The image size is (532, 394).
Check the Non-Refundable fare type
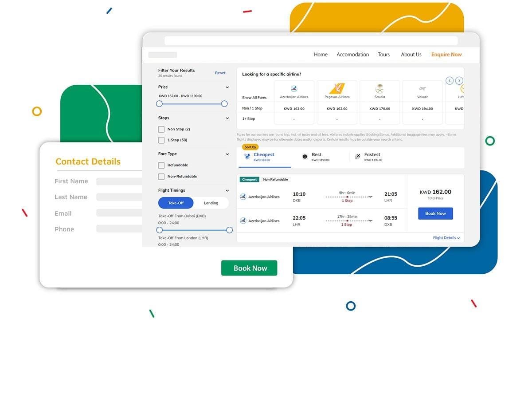coord(161,177)
